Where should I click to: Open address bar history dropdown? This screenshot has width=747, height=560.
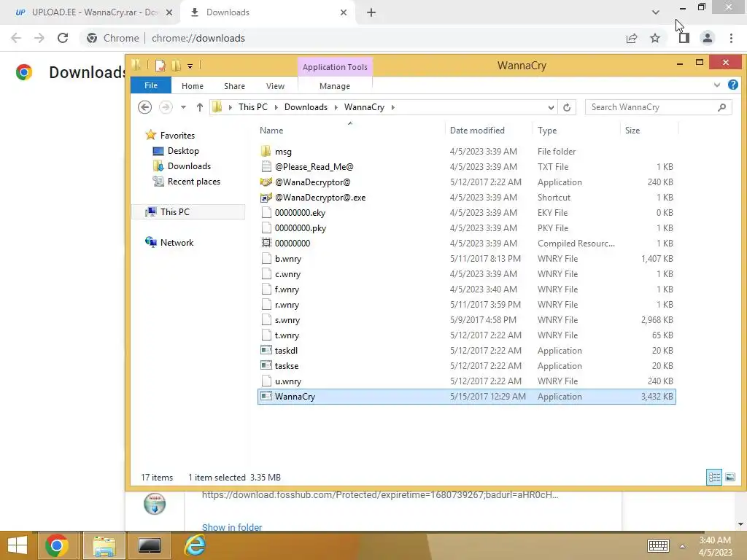(x=551, y=107)
